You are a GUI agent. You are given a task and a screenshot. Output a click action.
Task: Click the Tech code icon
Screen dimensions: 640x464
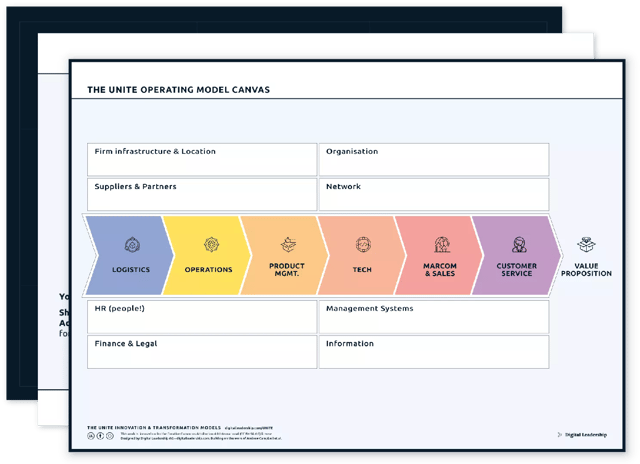[363, 244]
